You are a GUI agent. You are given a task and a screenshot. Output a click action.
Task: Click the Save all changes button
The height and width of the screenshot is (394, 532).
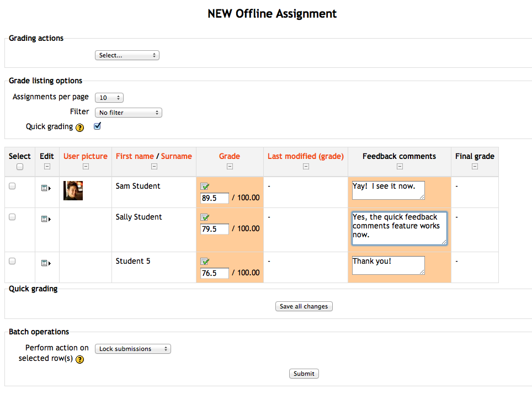point(304,306)
